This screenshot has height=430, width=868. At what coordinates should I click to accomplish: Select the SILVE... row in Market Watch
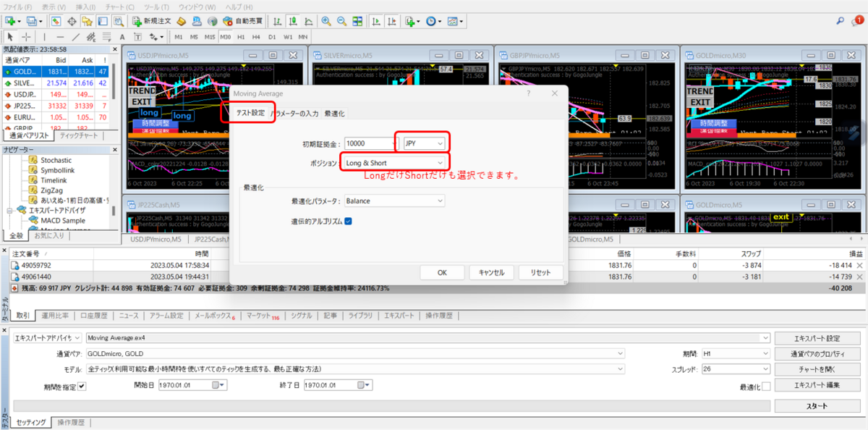[55, 83]
